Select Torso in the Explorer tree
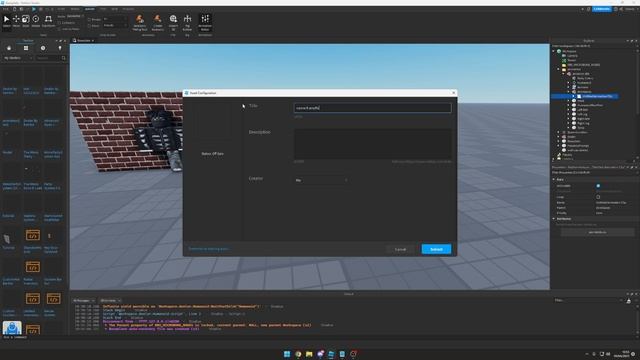Image resolution: width=640 pixels, height=360 pixels. 581,128
